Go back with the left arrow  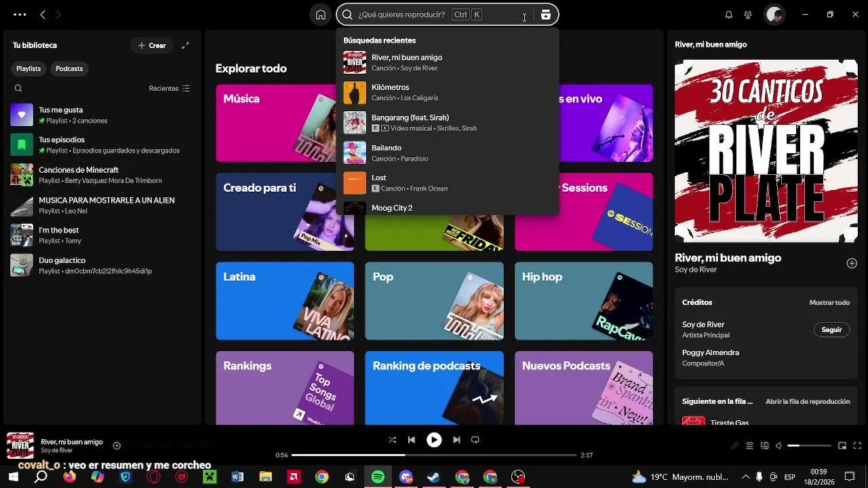point(43,14)
